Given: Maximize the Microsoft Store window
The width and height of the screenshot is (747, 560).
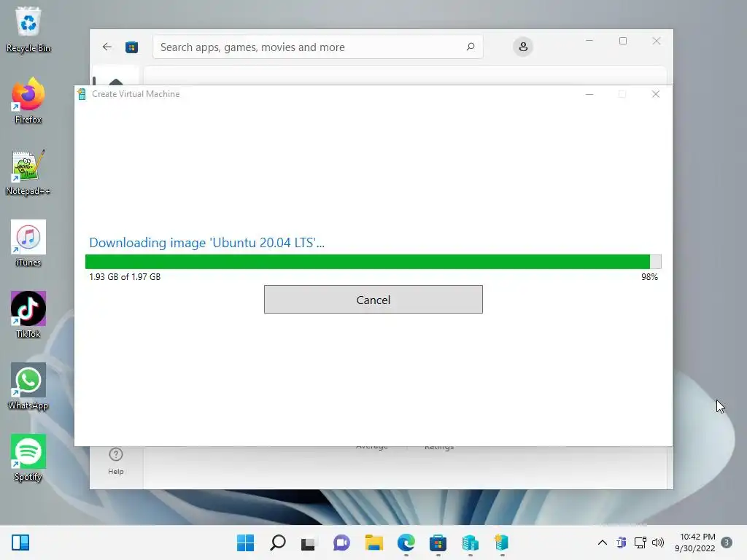Looking at the screenshot, I should (x=623, y=41).
